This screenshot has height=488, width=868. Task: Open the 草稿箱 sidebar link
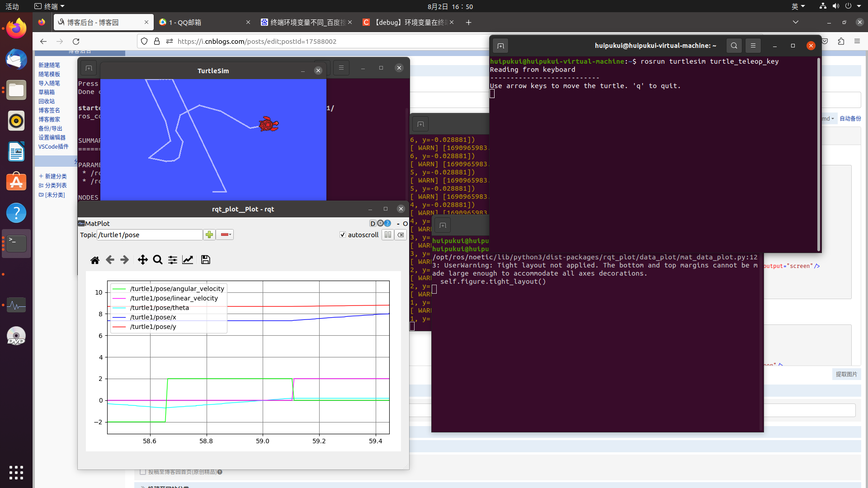tap(46, 92)
